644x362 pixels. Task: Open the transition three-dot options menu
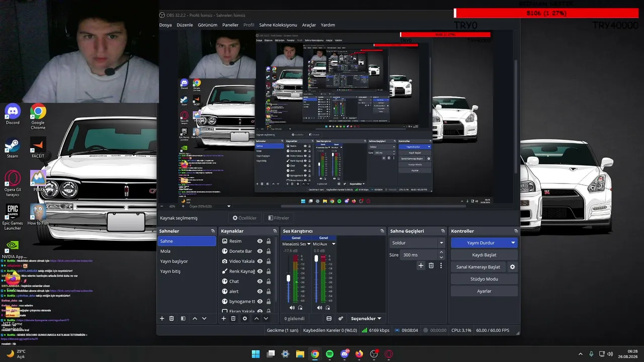click(x=441, y=265)
